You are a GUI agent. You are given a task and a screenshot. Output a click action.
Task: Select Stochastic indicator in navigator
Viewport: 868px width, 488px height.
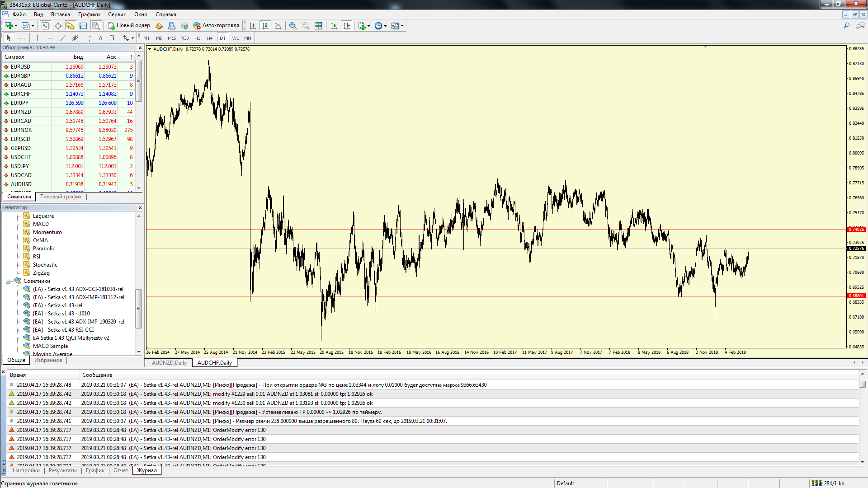point(45,265)
